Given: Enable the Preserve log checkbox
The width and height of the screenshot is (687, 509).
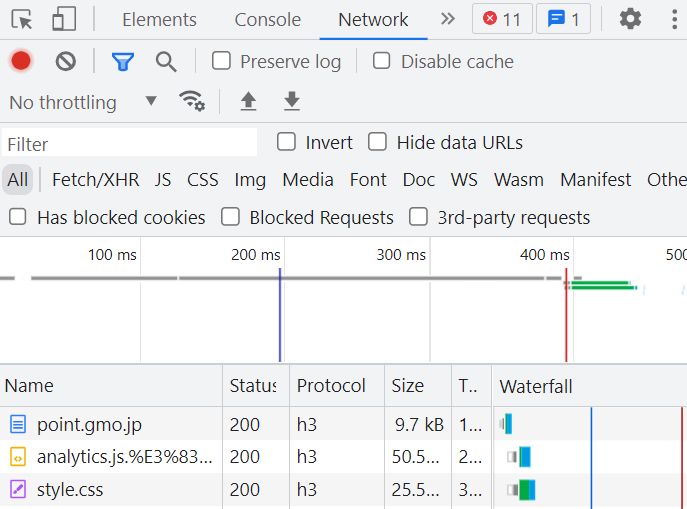Looking at the screenshot, I should (221, 61).
